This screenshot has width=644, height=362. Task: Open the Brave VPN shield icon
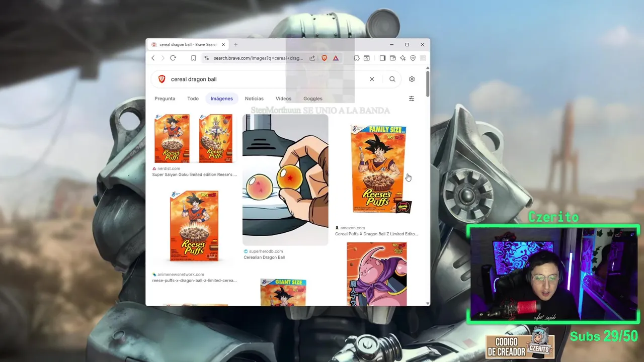click(413, 58)
